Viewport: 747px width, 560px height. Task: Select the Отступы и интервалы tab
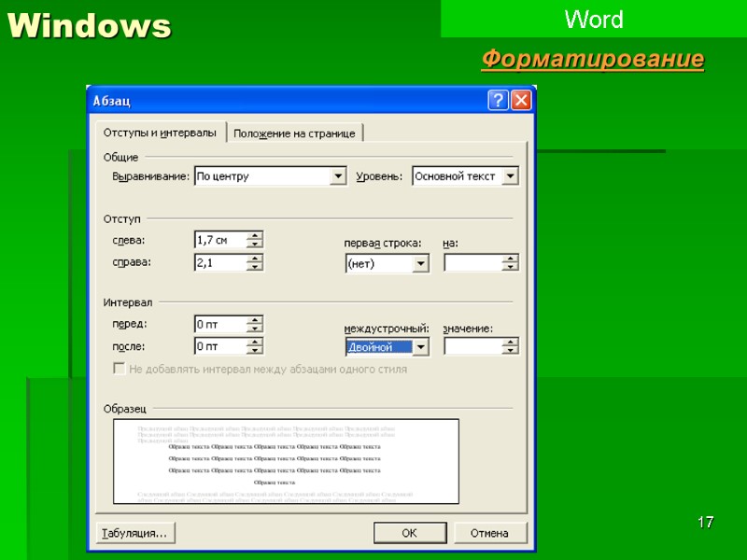coord(160,132)
